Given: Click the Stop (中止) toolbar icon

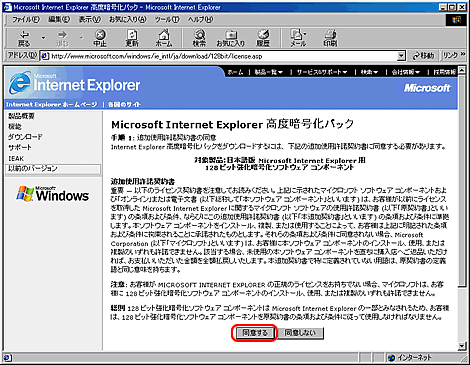Looking at the screenshot, I should 100,38.
